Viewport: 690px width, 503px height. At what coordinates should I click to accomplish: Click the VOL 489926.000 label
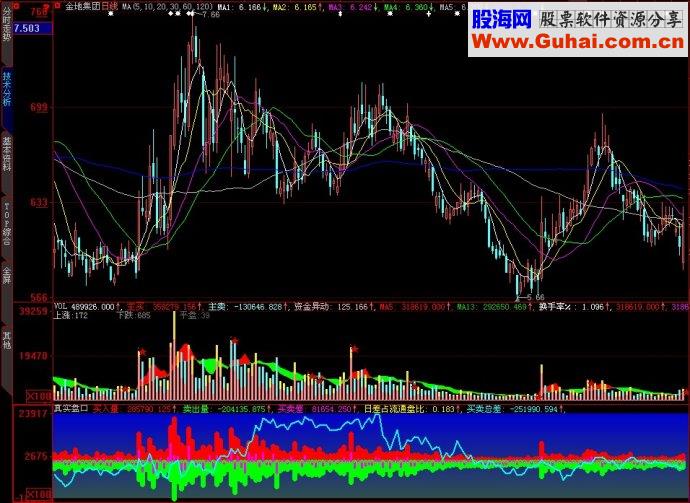point(86,307)
